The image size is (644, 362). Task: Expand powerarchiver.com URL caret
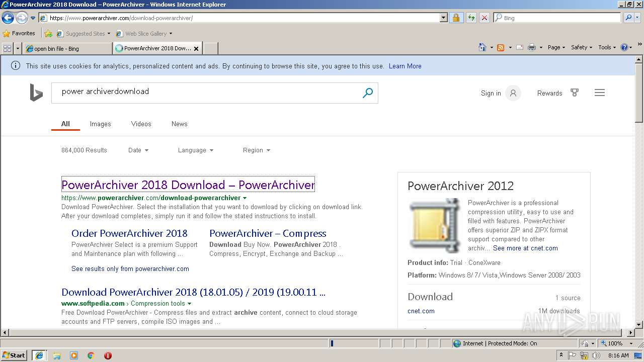(245, 198)
